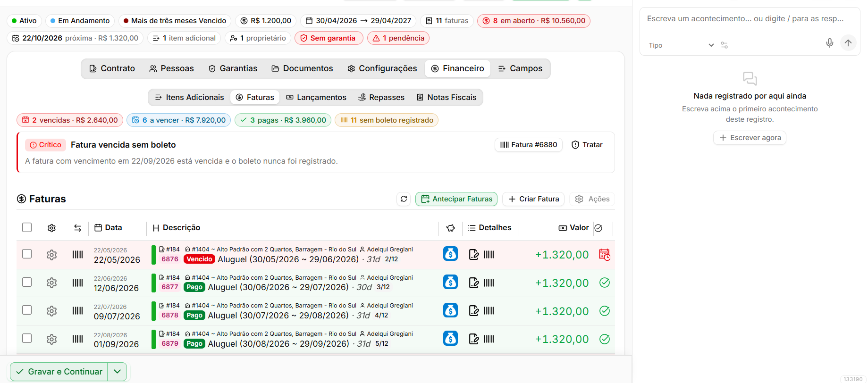Click the Escrever agora button
Image resolution: width=868 pixels, height=383 pixels.
750,138
